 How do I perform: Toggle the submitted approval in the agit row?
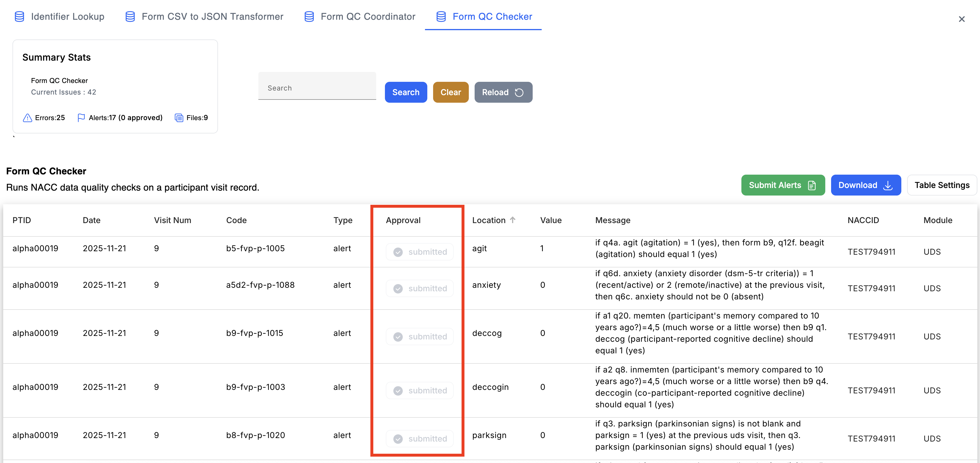[420, 252]
